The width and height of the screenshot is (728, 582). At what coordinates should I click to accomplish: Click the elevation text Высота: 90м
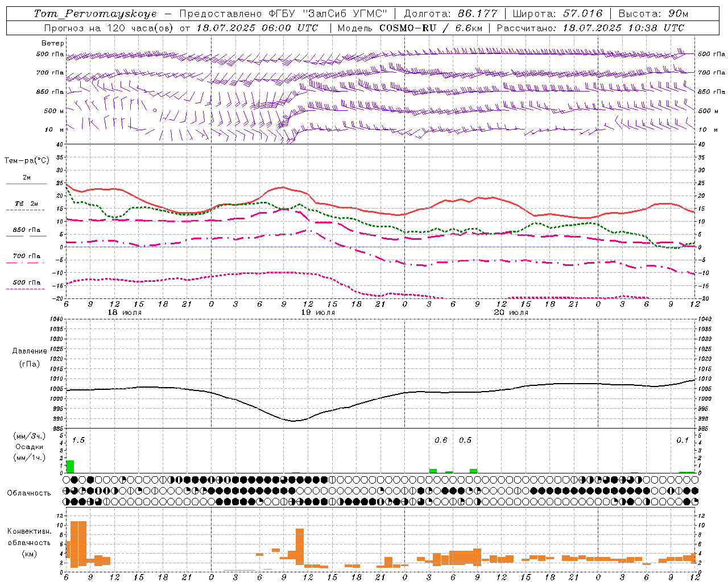[653, 14]
